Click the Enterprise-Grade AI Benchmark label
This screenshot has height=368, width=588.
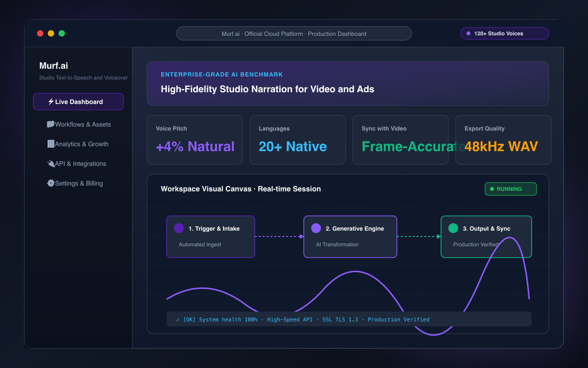[x=222, y=75]
